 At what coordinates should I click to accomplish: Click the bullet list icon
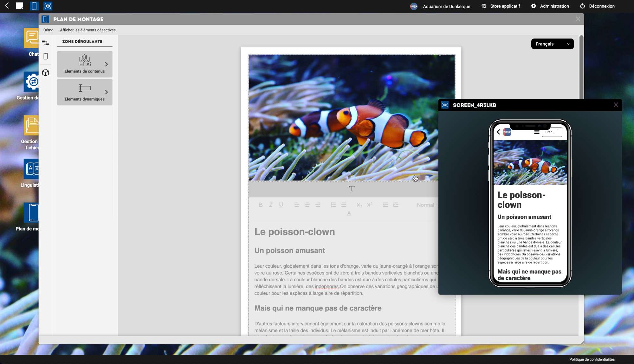tap(344, 205)
